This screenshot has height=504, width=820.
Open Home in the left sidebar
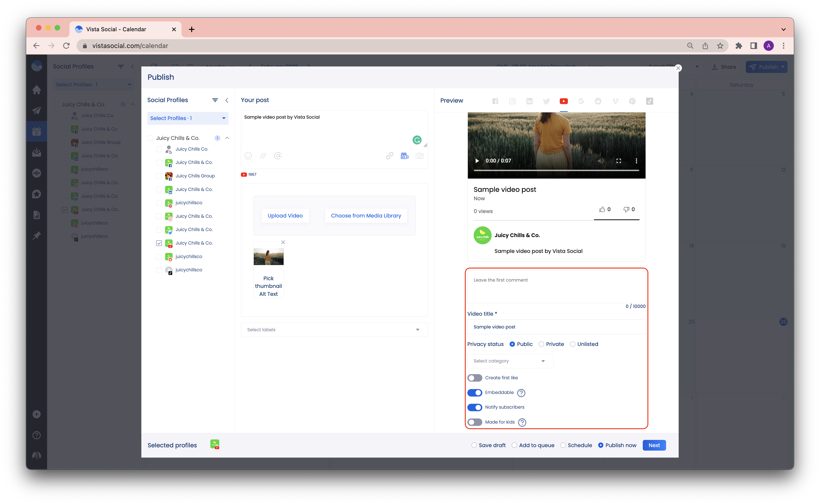[36, 90]
